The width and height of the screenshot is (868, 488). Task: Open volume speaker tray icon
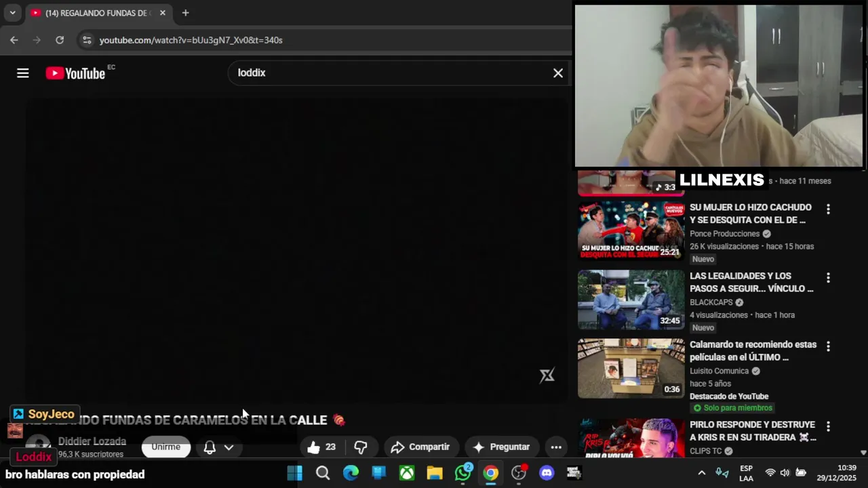pyautogui.click(x=785, y=473)
